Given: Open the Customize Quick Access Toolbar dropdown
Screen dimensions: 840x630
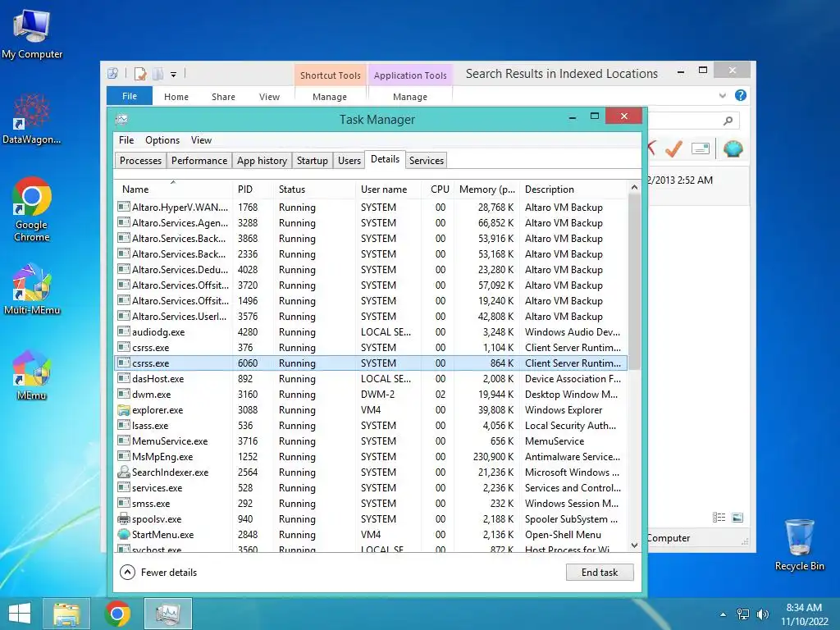Looking at the screenshot, I should [174, 75].
